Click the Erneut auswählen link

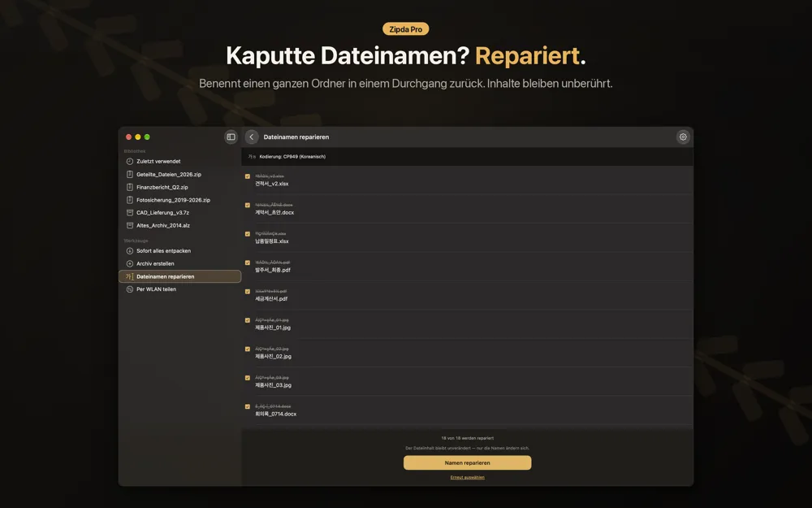pyautogui.click(x=467, y=477)
